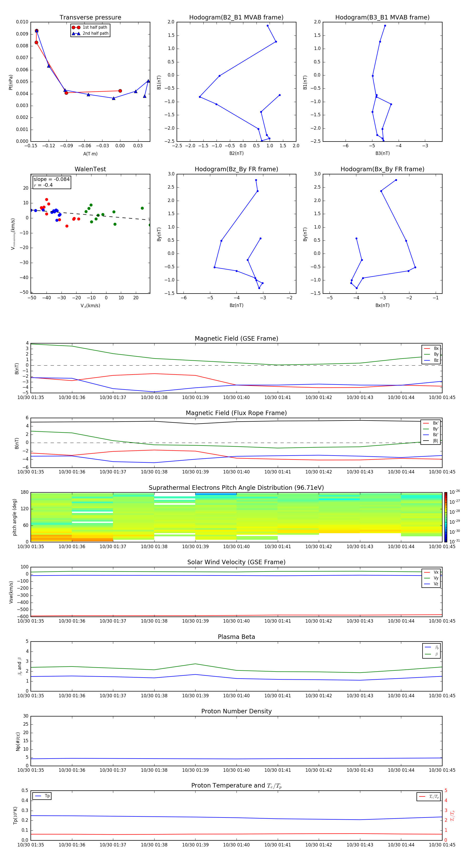Screen dimensions: 473x868
Task: Click the 'Bx(nT)' x-axis label
Action: pyautogui.click(x=382, y=305)
